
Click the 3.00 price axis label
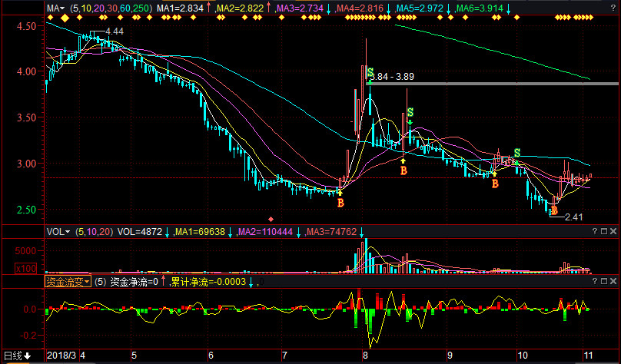[x=27, y=164]
